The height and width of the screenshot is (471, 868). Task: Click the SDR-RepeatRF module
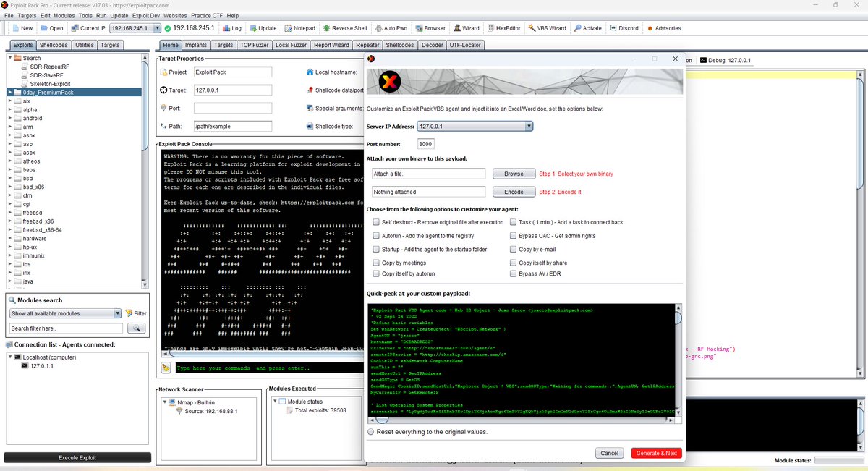[x=49, y=67]
